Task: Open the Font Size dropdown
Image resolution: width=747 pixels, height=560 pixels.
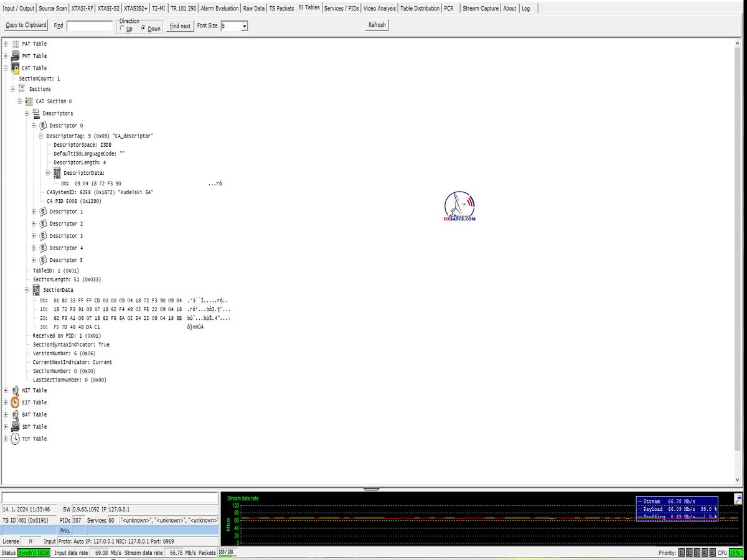Action: pos(244,26)
